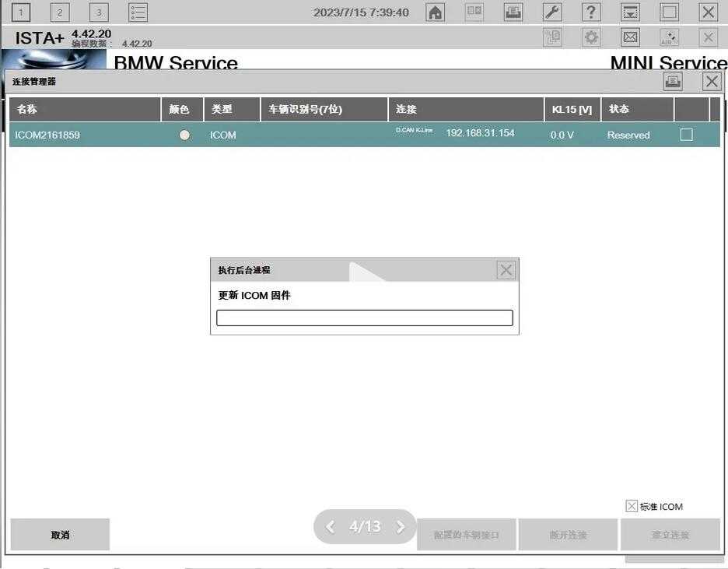This screenshot has width=728, height=569.
Task: Toggle the 标准 ICOM checkbox
Action: [632, 506]
